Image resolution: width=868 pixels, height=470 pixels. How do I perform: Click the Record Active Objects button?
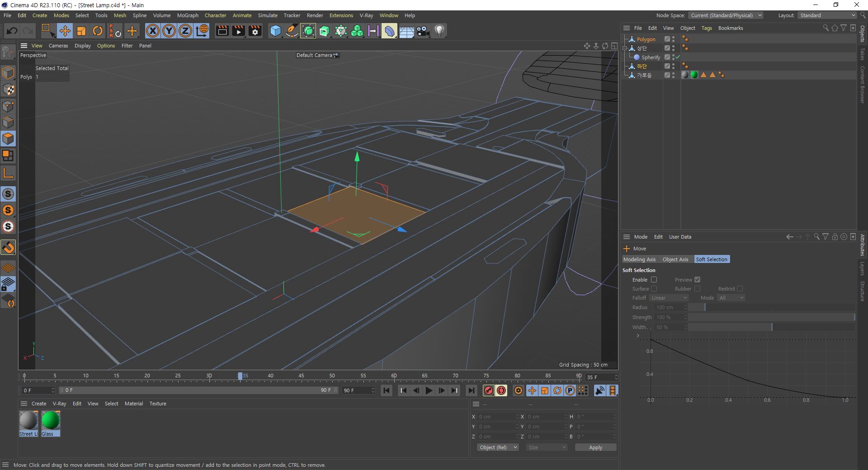(x=489, y=390)
